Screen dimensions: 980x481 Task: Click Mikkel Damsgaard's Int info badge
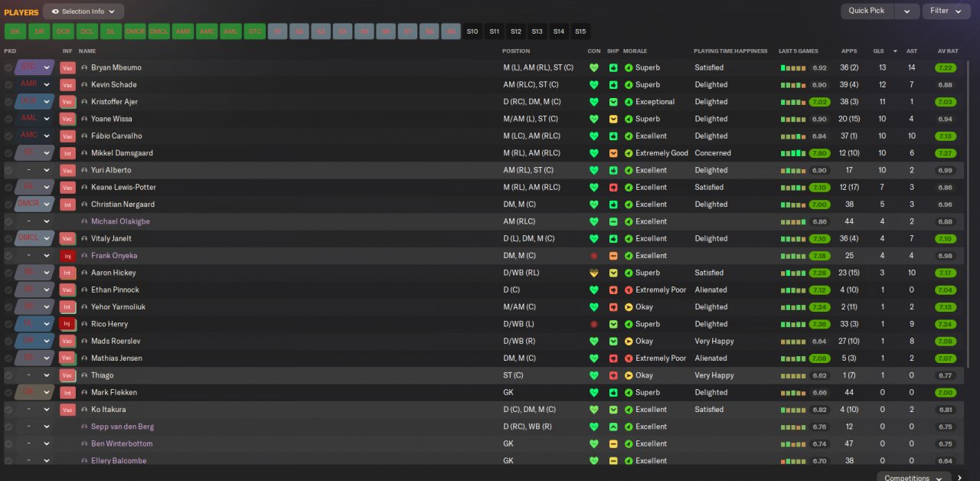click(x=67, y=153)
